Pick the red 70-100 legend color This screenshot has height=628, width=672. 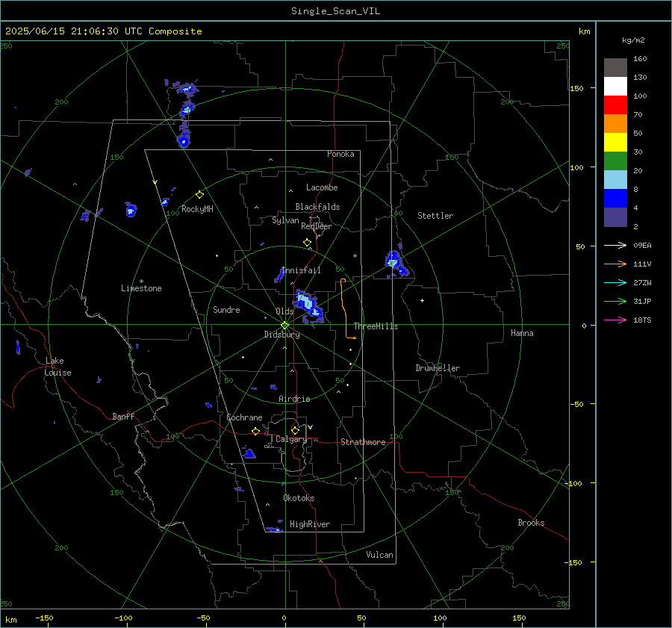pos(615,105)
